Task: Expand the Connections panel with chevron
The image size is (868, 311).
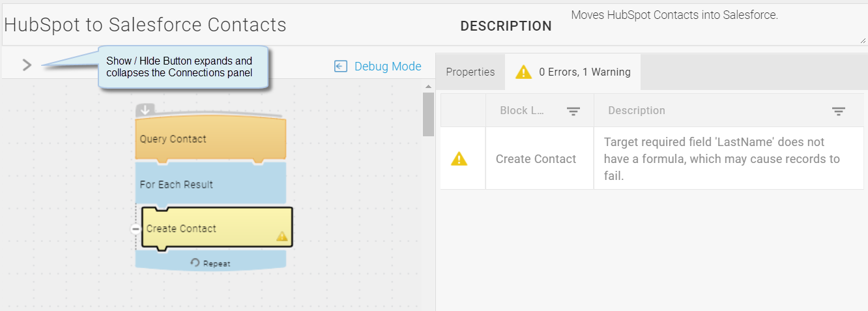Action: (x=27, y=65)
